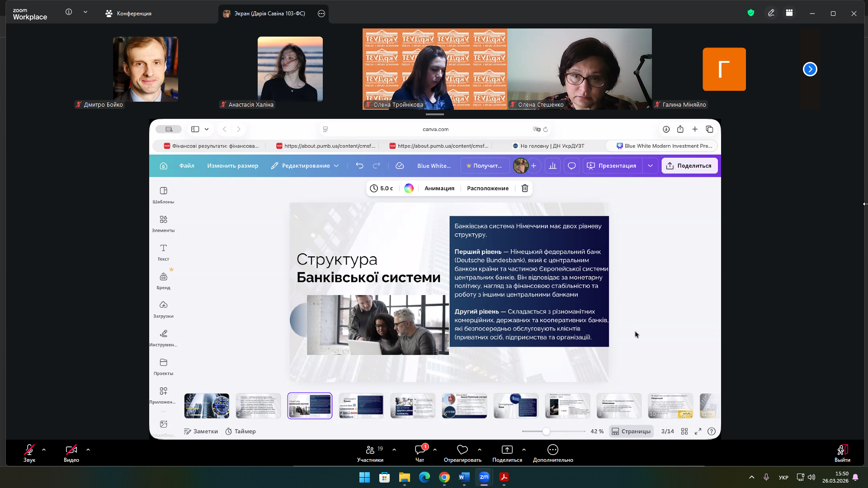The image size is (868, 488).
Task: Show next participants with blue arrow
Action: click(x=810, y=69)
